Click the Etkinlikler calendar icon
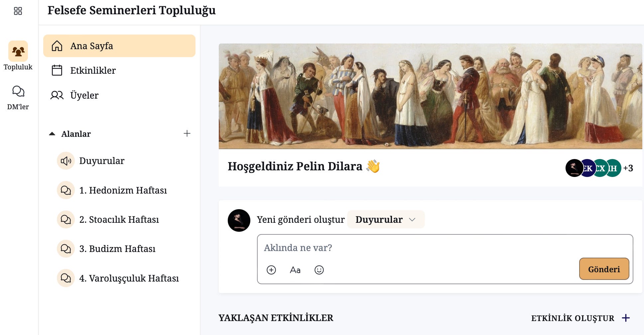Screen dimensions: 644x335 pos(57,70)
